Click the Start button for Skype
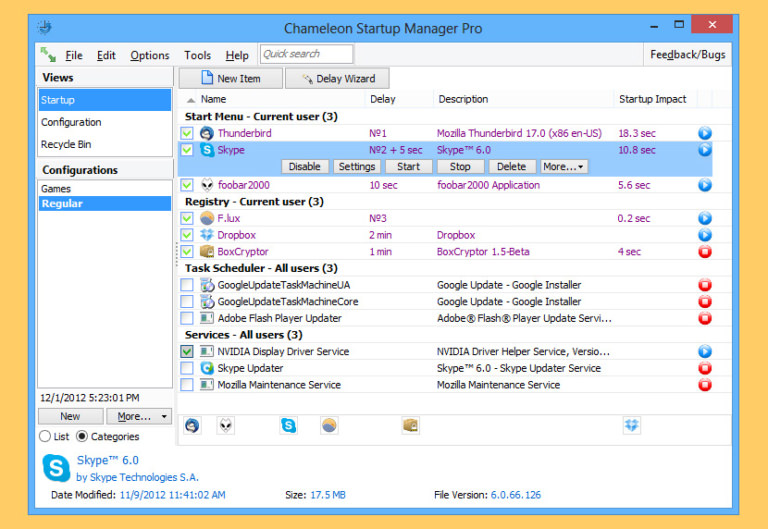 [x=408, y=167]
